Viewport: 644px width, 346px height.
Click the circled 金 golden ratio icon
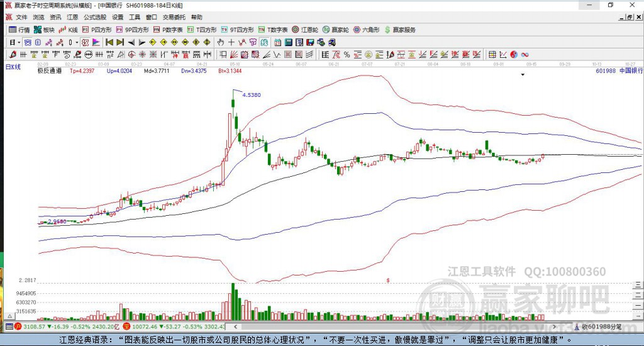(369, 54)
